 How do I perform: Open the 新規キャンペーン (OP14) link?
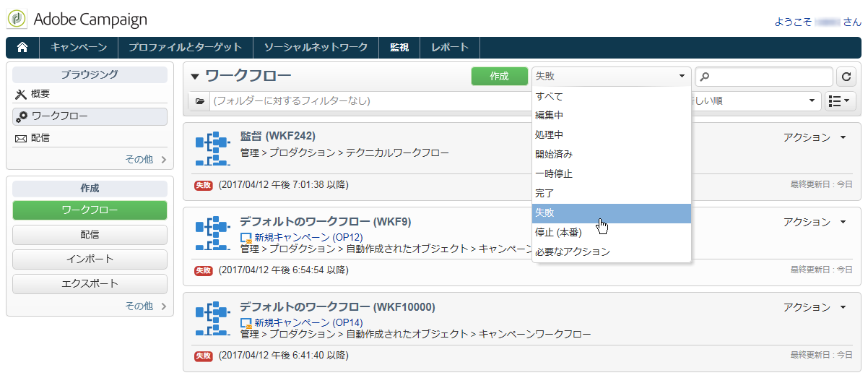(308, 322)
